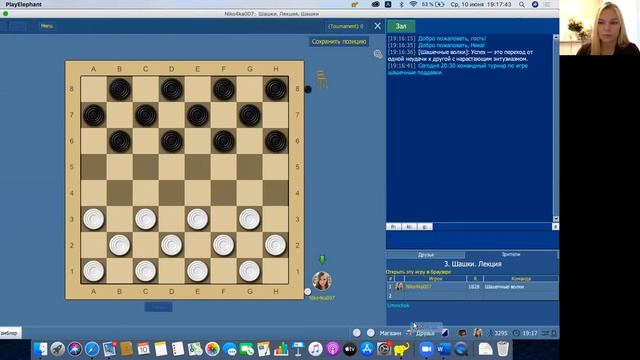Image resolution: width=640 pixels, height=360 pixels.
Task: Switch to the 'Друзья' tab in the lower panel
Action: [426, 255]
